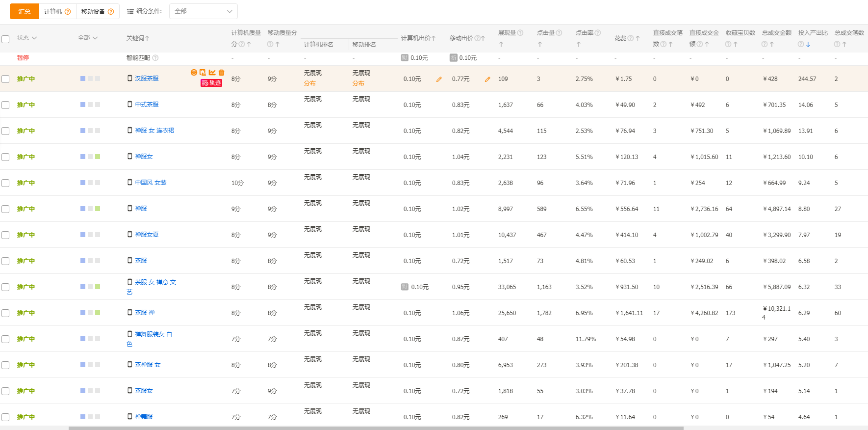The image size is (868, 430).
Task: Check the box for 中式茶服 row
Action: (5, 105)
